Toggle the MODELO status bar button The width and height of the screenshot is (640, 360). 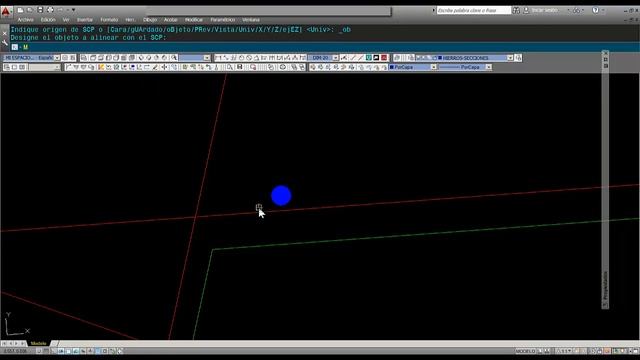(525, 351)
